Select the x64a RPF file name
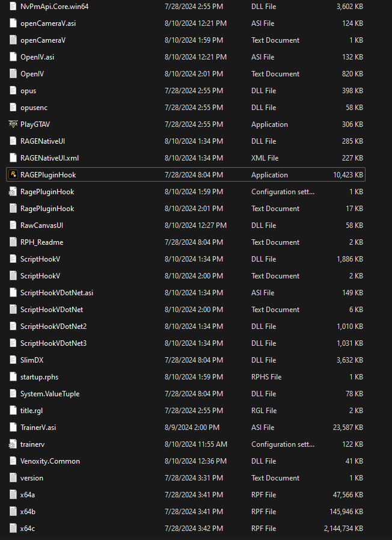Viewport: 392px width, 540px height. pos(28,495)
